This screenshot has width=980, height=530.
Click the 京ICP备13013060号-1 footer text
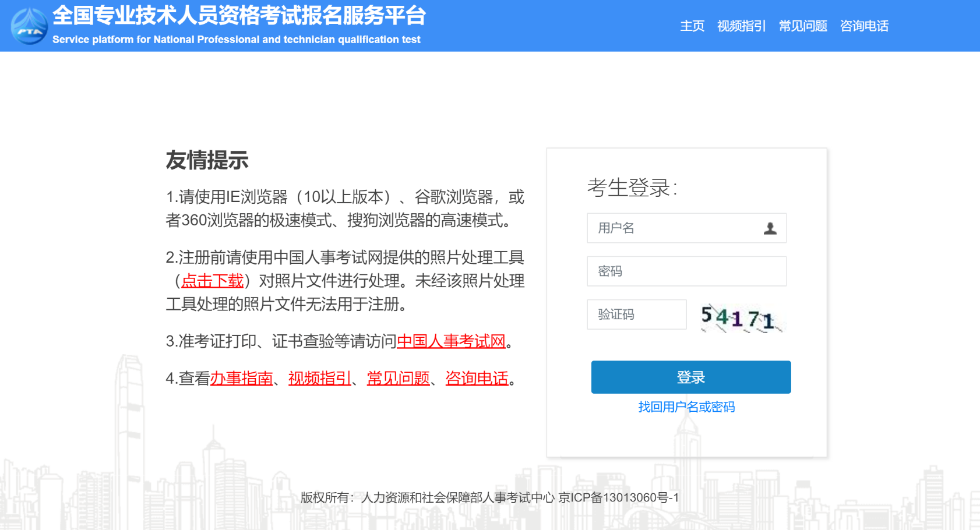point(618,498)
